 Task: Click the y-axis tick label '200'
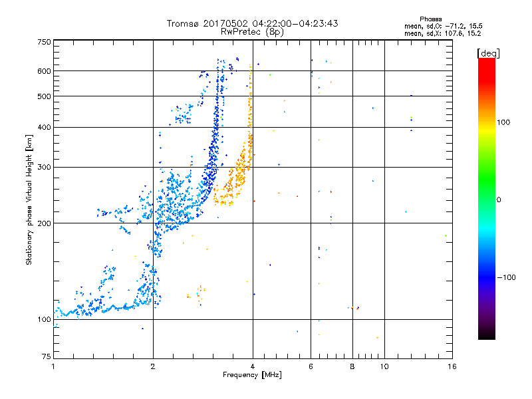click(44, 223)
